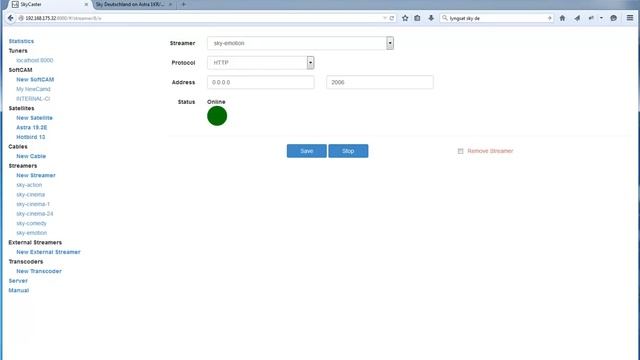Image resolution: width=640 pixels, height=360 pixels.
Task: Open the toolbar small dropdown arrow next to share icon
Action: (601, 18)
